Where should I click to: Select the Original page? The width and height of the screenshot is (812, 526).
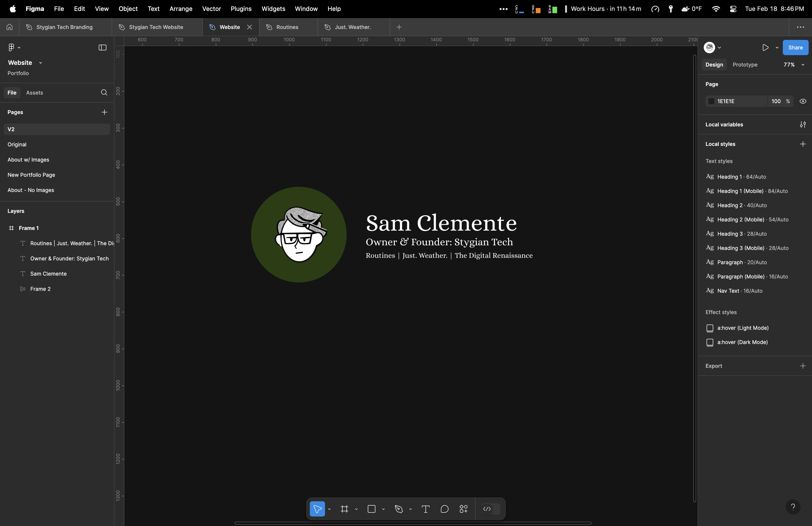(57, 144)
